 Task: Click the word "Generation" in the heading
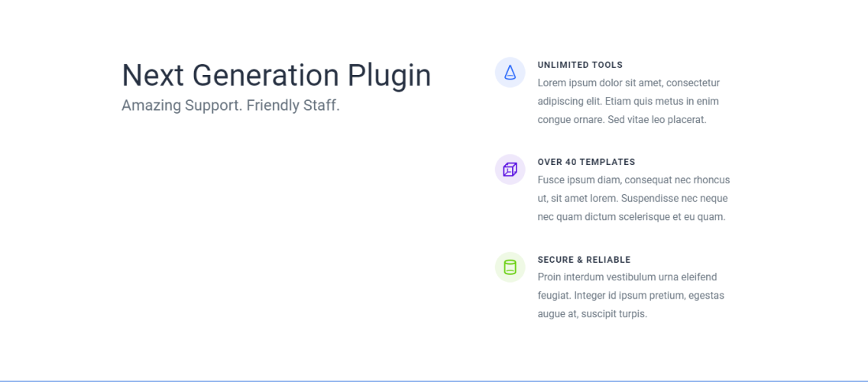(266, 76)
